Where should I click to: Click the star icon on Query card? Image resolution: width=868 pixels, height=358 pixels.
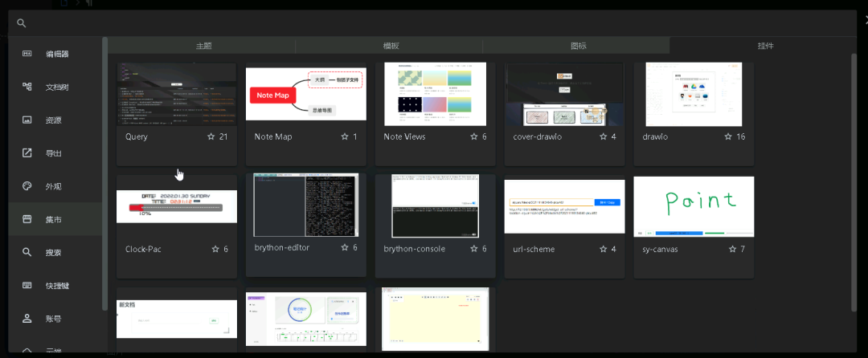tap(211, 136)
